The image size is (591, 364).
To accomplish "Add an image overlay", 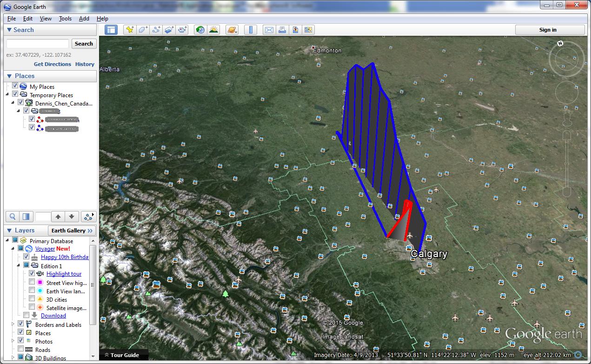I will click(x=169, y=30).
